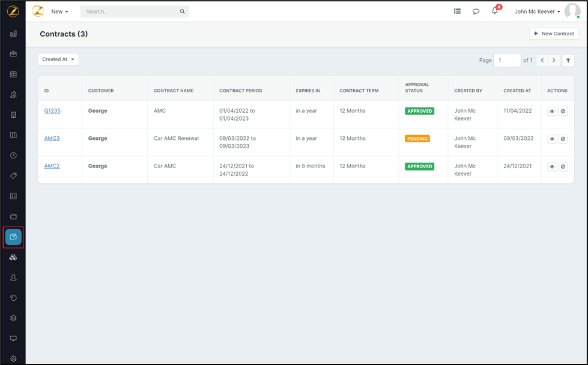588x365 pixels.
Task: Cancel contract AMC2 using the ban icon
Action: tap(563, 167)
